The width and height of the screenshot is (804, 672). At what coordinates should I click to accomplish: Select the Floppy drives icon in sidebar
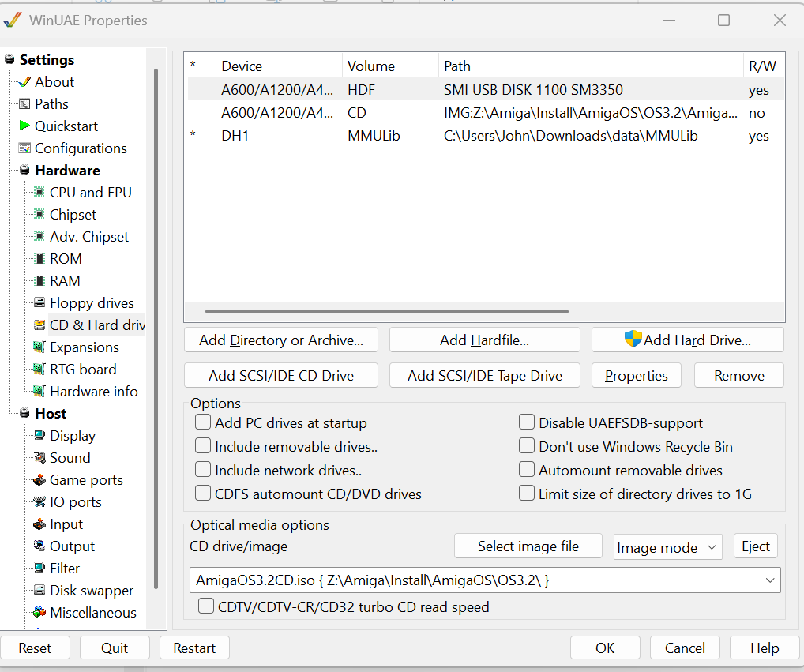39,302
